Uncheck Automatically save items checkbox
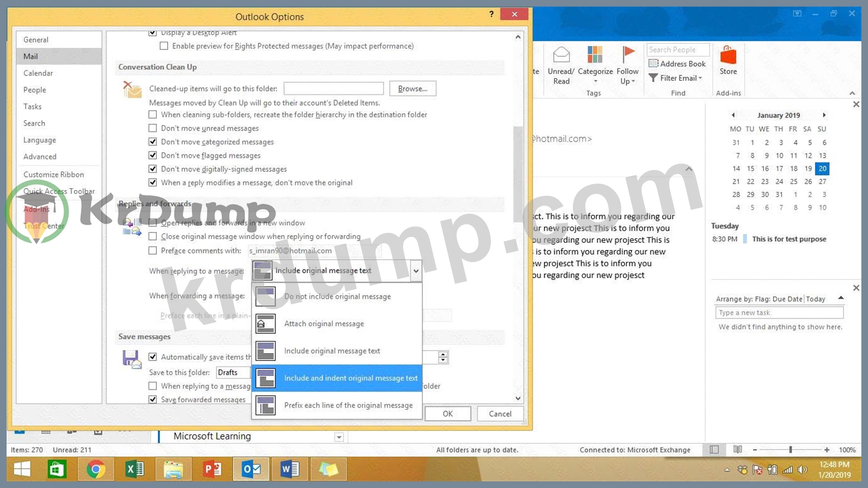Viewport: 868px width, 488px height. pyautogui.click(x=153, y=357)
